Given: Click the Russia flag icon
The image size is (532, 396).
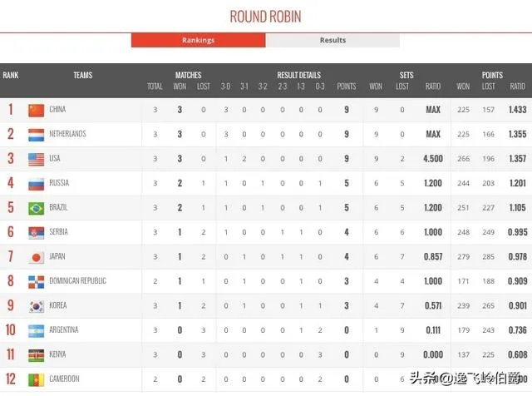Looking at the screenshot, I should tap(36, 183).
